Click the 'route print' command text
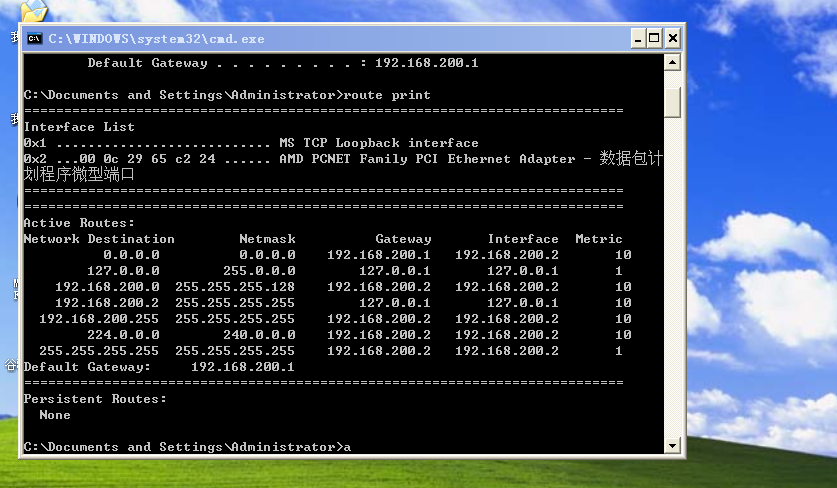This screenshot has width=837, height=488. tap(387, 95)
